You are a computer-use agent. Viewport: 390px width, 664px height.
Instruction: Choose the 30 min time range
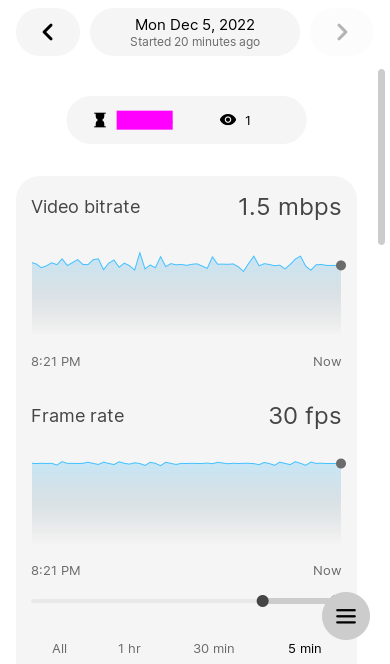coord(214,648)
